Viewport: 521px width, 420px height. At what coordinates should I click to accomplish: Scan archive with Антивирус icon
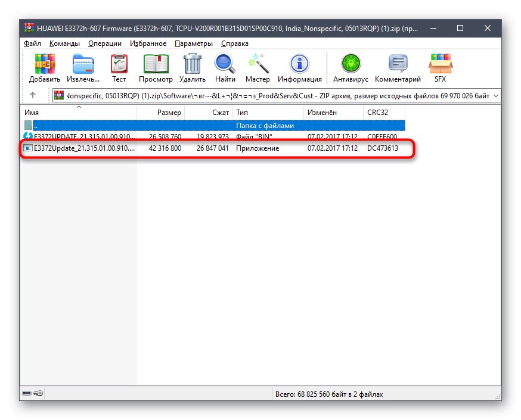click(351, 63)
